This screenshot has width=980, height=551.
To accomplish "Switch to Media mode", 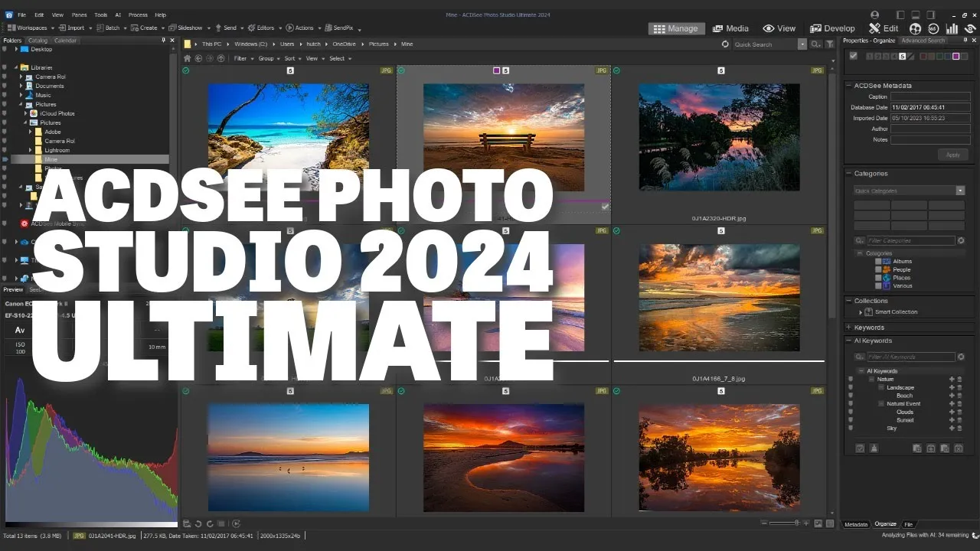I will (x=730, y=28).
